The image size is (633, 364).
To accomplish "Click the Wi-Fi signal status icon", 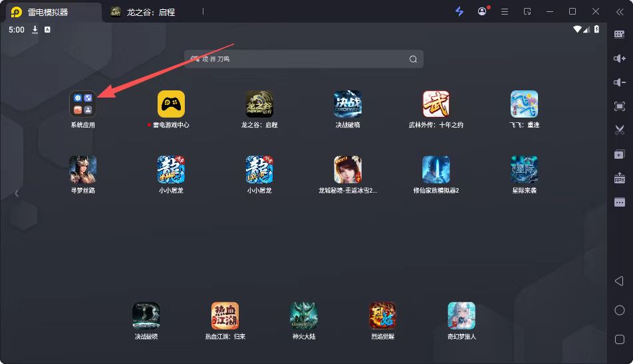I will (x=577, y=29).
